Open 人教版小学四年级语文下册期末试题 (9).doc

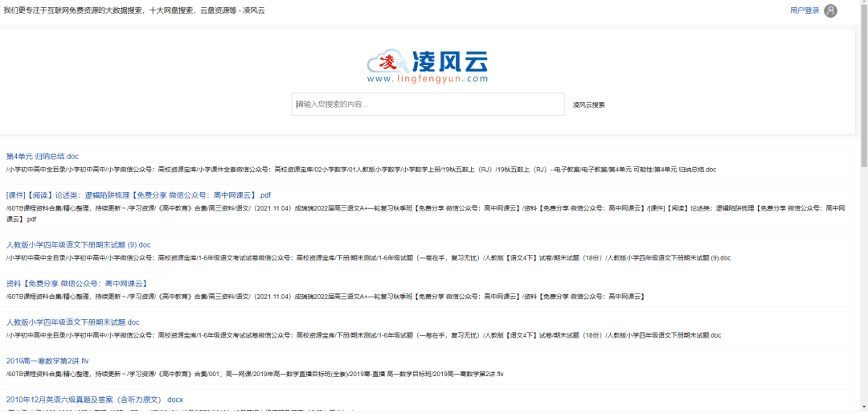click(78, 244)
